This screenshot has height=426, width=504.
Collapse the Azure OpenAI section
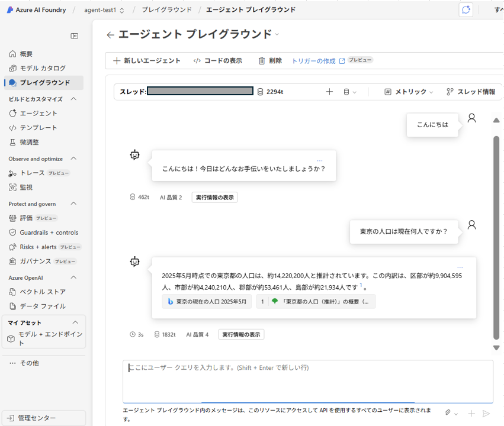(73, 277)
